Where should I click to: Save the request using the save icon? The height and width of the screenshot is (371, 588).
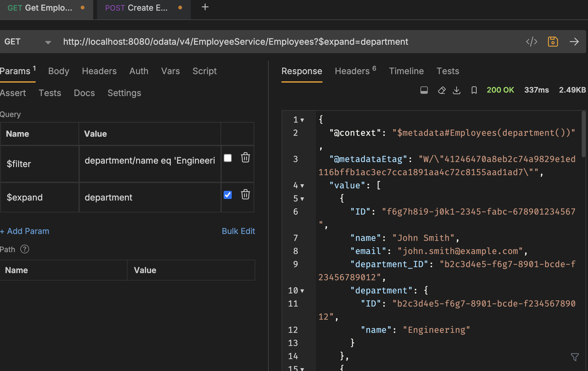click(553, 41)
